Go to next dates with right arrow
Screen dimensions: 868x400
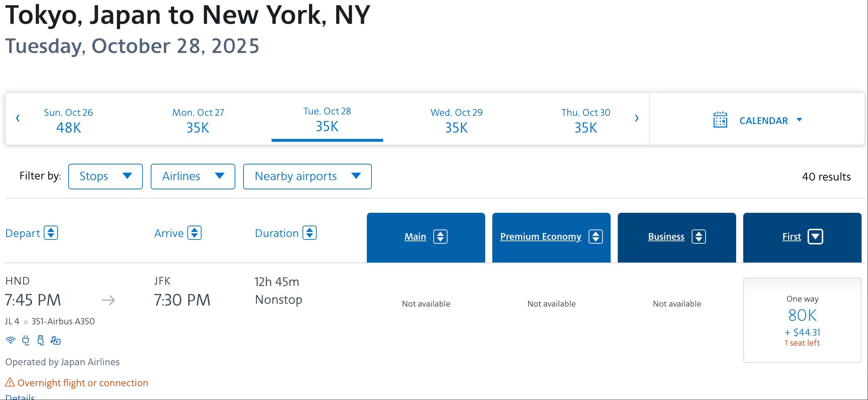[x=637, y=118]
